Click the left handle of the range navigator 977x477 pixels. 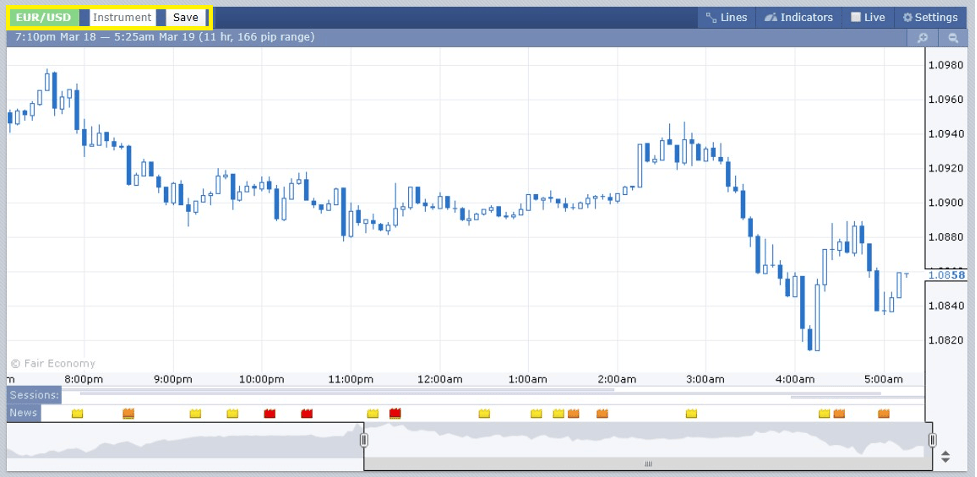pos(364,440)
